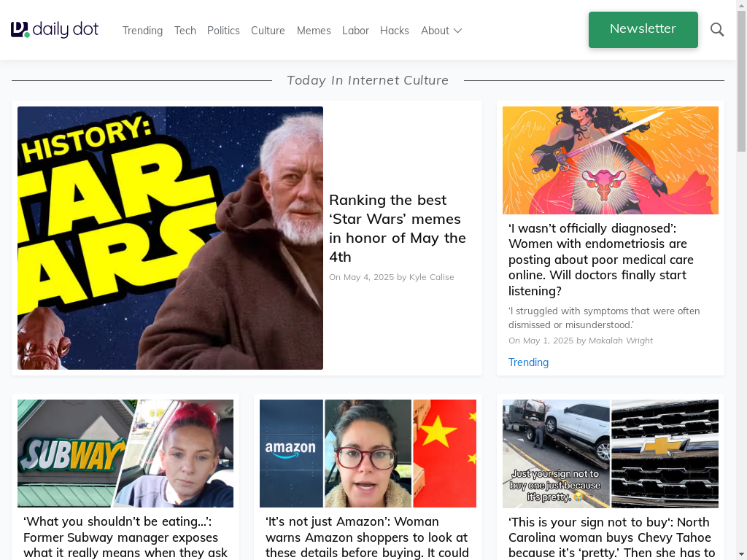Screen dimensions: 747x560
Task: Click the 'Today In Internet Culture' heading
Action: 368,80
